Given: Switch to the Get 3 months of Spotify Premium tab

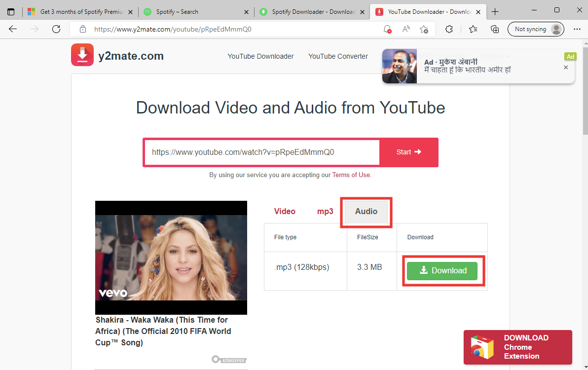Looking at the screenshot, I should click(x=80, y=12).
